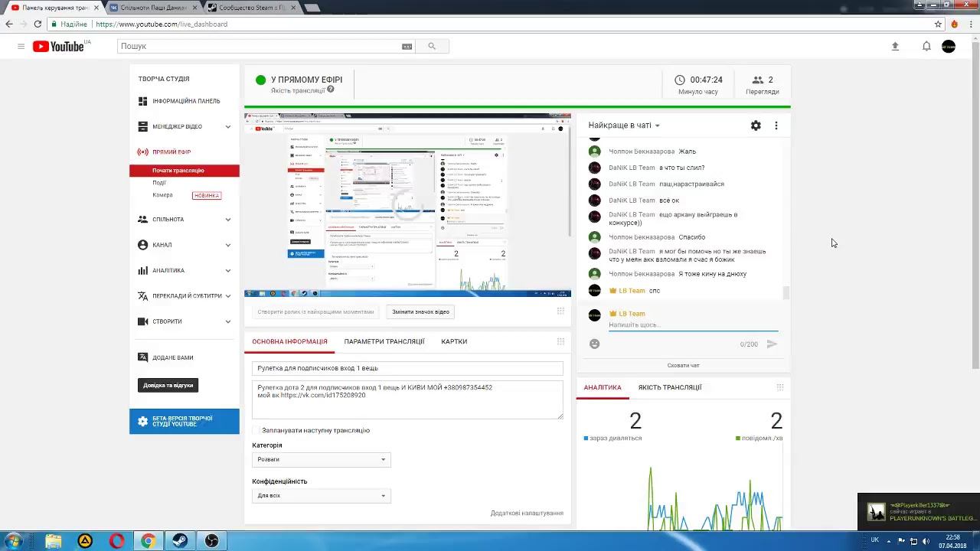Click the YouTube Пошук search field
The width and height of the screenshot is (980, 551).
[266, 47]
